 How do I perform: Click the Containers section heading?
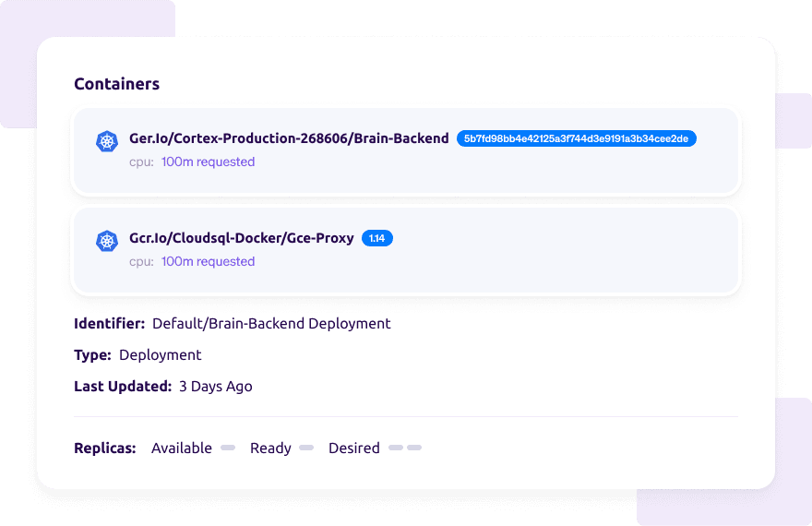116,84
